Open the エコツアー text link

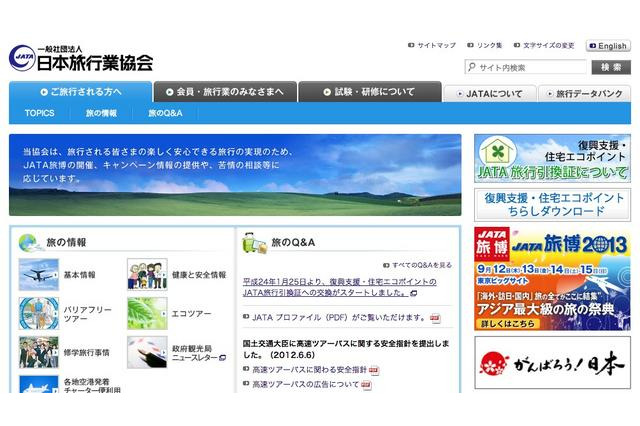[x=191, y=313]
